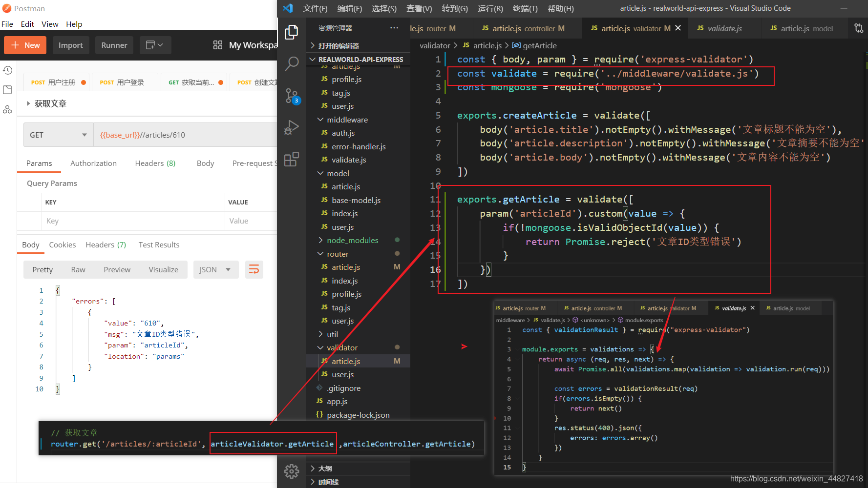Switch to the POST 用户注册 request tab

[x=57, y=82]
